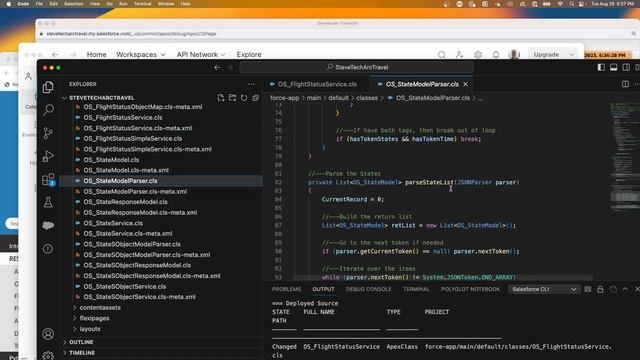The height and width of the screenshot is (360, 640).
Task: Switch to the TERMINAL panel tab
Action: click(x=416, y=289)
